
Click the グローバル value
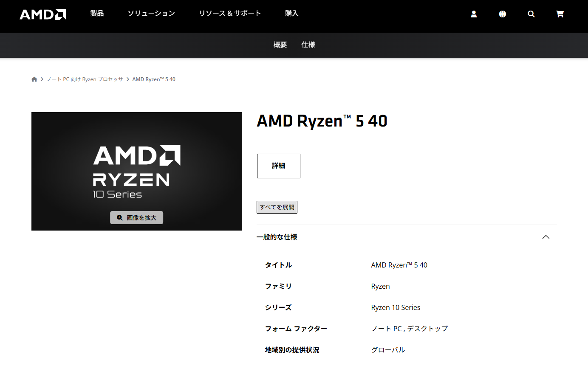(x=388, y=350)
